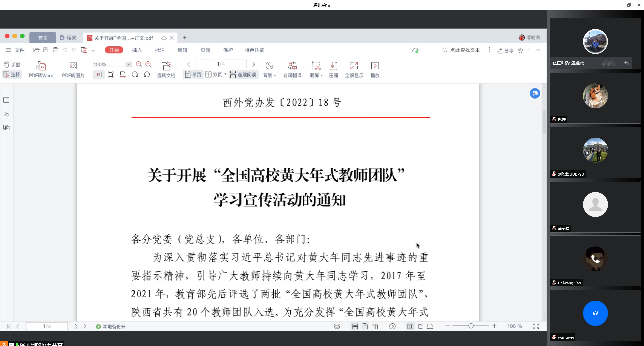
Task: Click the zoom in magnifier icon
Action: point(149,64)
